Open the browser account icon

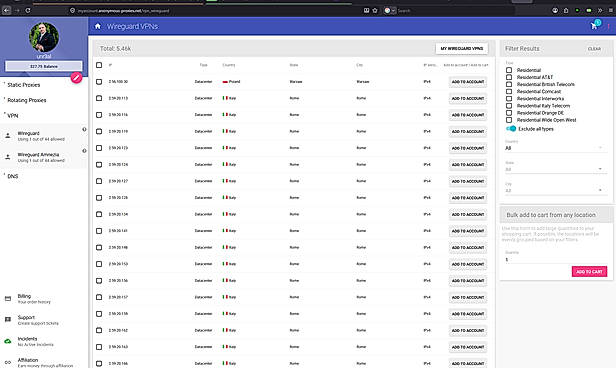tap(555, 11)
